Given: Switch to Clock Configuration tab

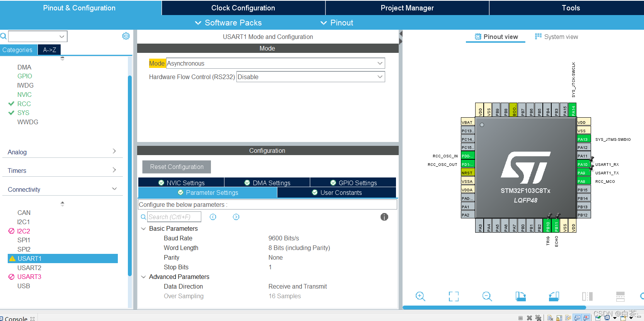Looking at the screenshot, I should click(x=243, y=8).
